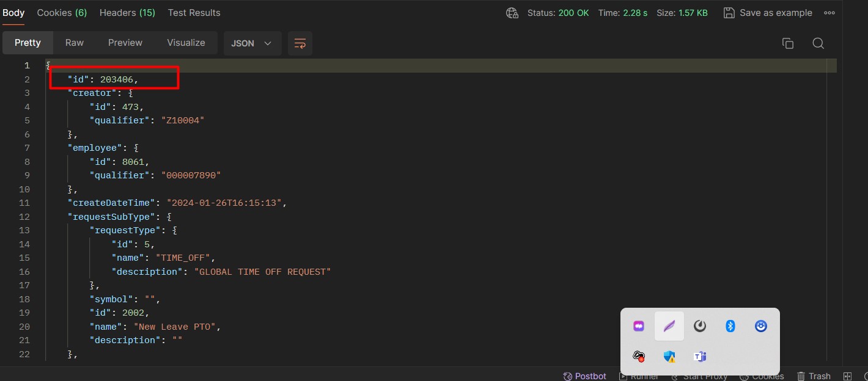
Task: Click Save as example
Action: click(768, 13)
